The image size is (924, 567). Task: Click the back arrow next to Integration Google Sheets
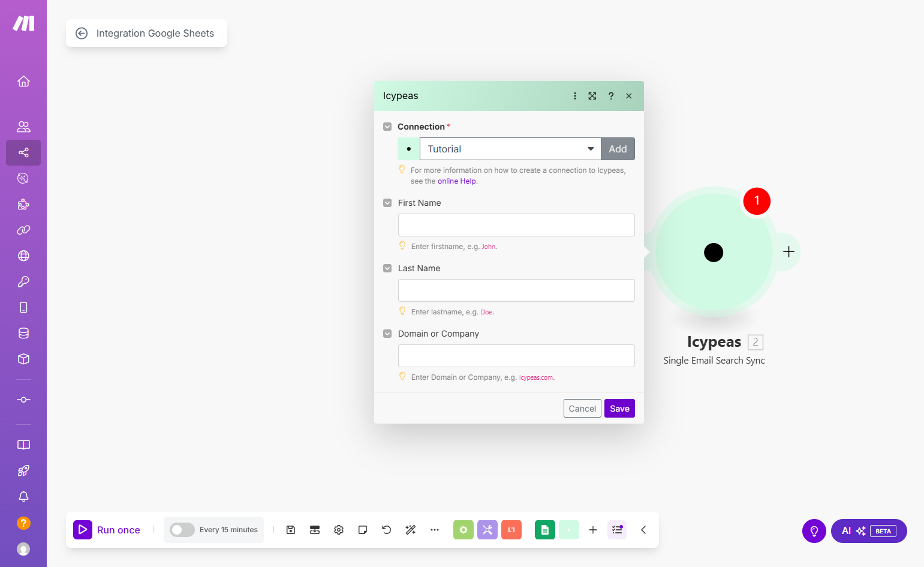pyautogui.click(x=82, y=34)
